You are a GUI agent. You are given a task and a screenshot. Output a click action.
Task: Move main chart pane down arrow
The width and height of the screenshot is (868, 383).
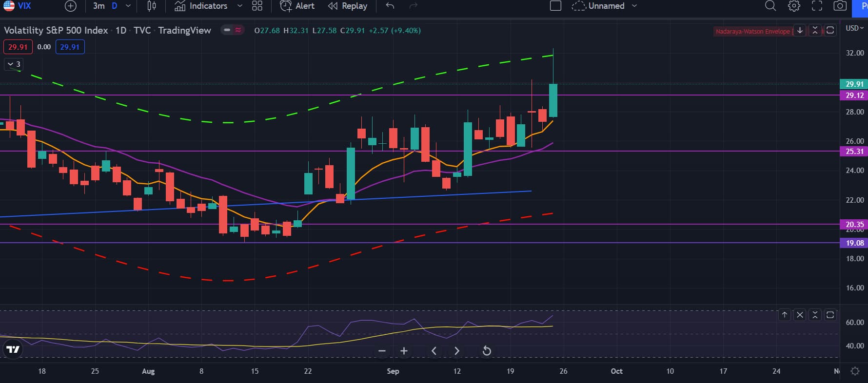click(x=800, y=30)
